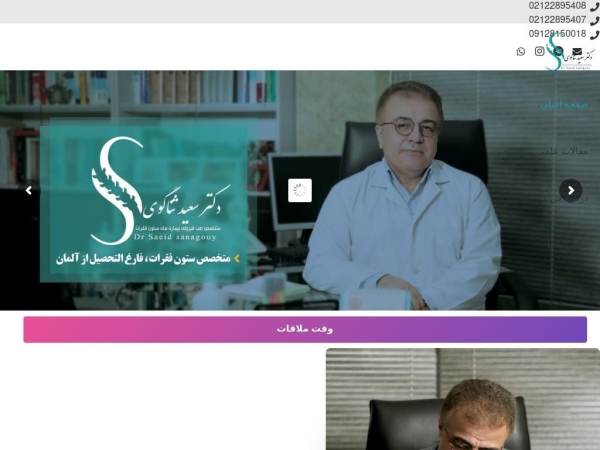This screenshot has height=450, width=600.
Task: Open the صفحه اصلی menu item
Action: pyautogui.click(x=564, y=104)
